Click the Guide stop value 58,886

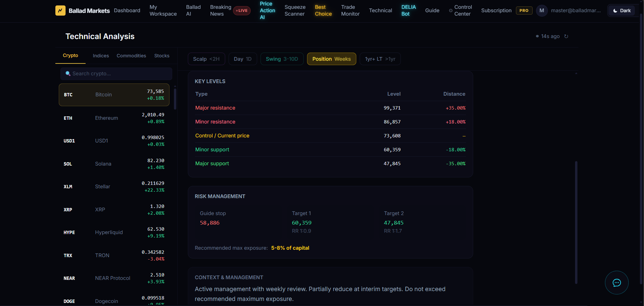coord(210,223)
